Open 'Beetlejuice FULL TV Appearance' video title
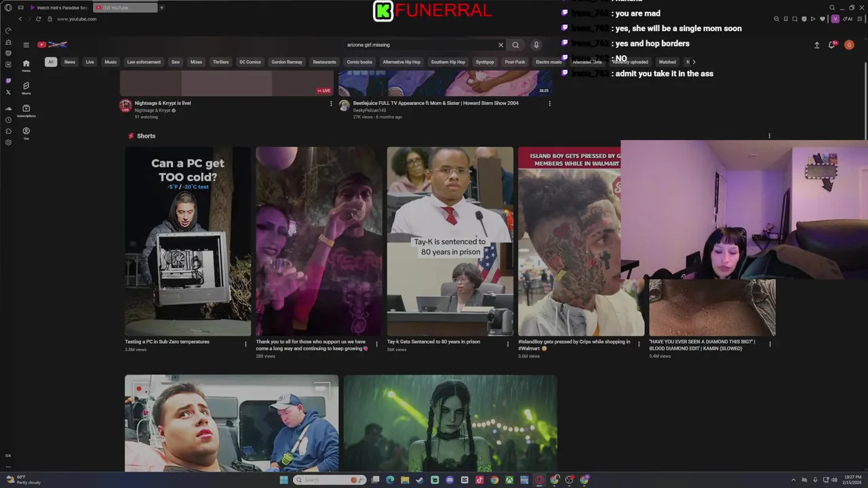 [x=435, y=103]
